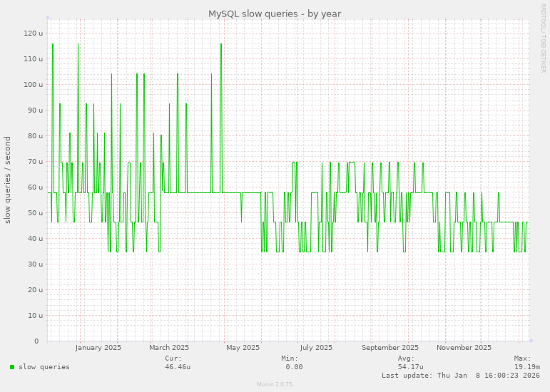Click the 'Min:' column header
The height and width of the screenshot is (392, 550).
coord(290,359)
